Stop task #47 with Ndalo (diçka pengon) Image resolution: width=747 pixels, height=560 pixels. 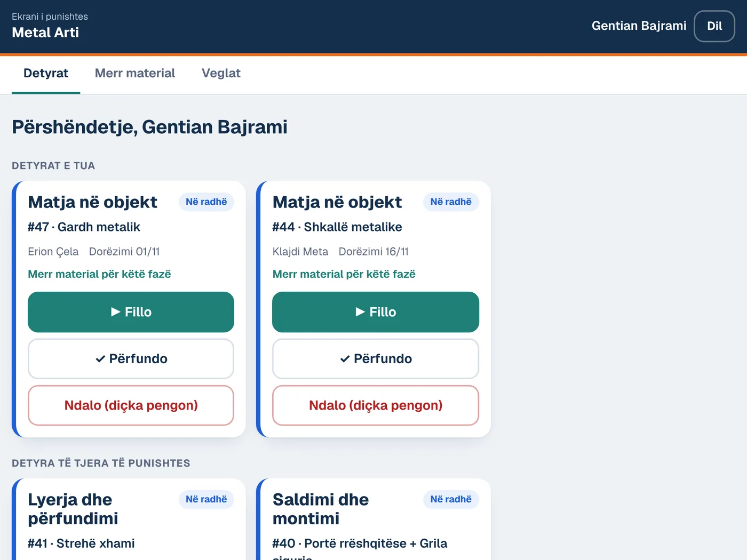[131, 405]
